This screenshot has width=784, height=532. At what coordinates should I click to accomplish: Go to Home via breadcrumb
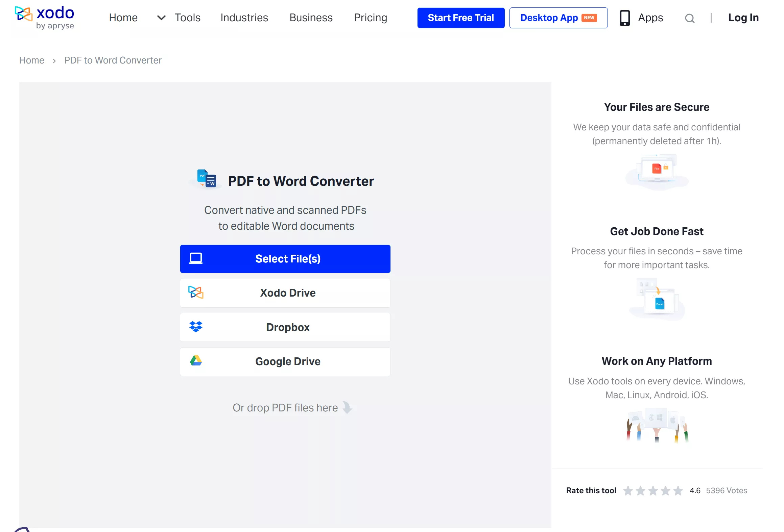click(x=32, y=60)
